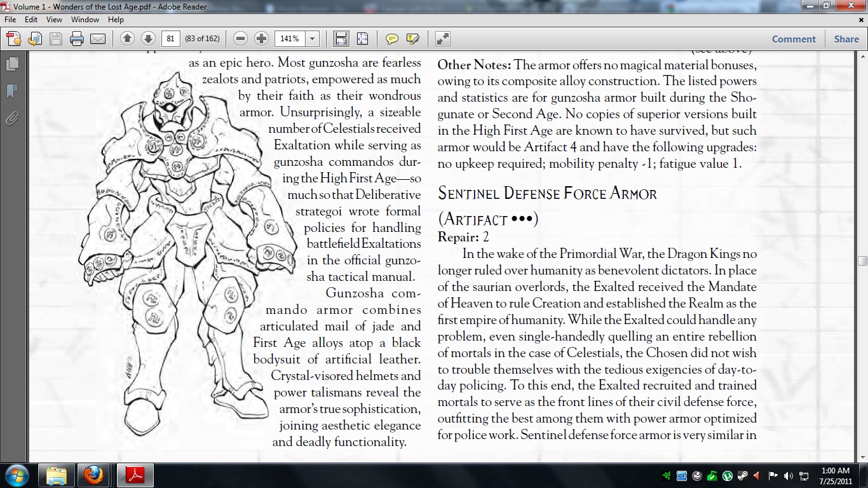Click the convert/share file toolbar icon

(34, 39)
